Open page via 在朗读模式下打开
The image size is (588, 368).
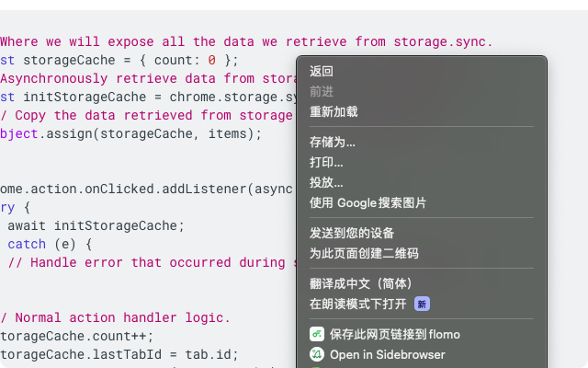[x=357, y=304]
